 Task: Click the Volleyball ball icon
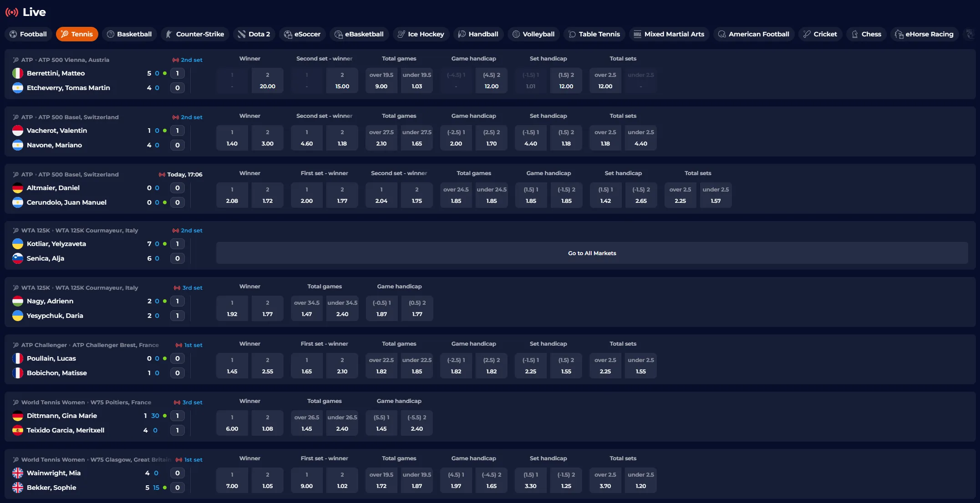516,34
